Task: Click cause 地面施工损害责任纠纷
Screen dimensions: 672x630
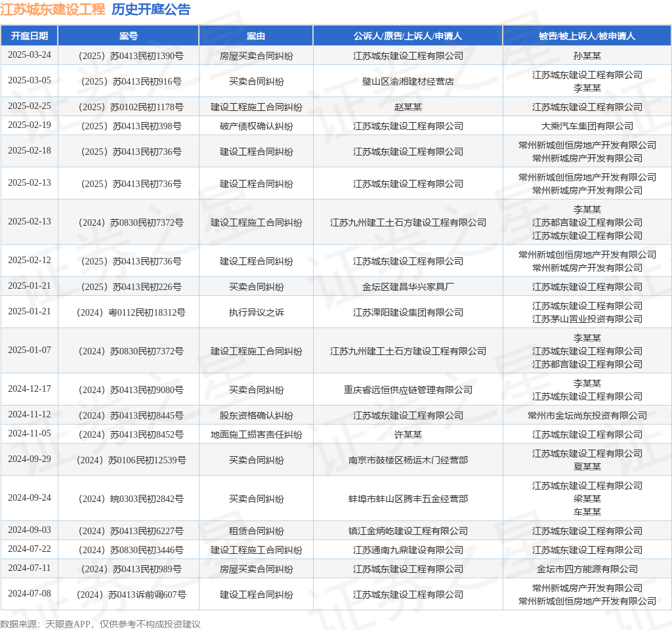Action: [x=257, y=435]
